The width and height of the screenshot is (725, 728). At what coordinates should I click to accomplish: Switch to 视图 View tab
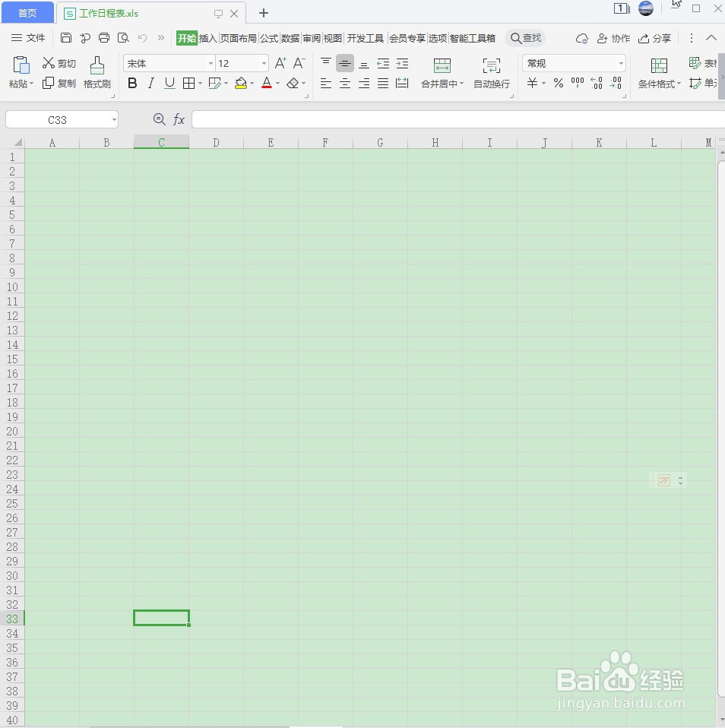tap(333, 38)
